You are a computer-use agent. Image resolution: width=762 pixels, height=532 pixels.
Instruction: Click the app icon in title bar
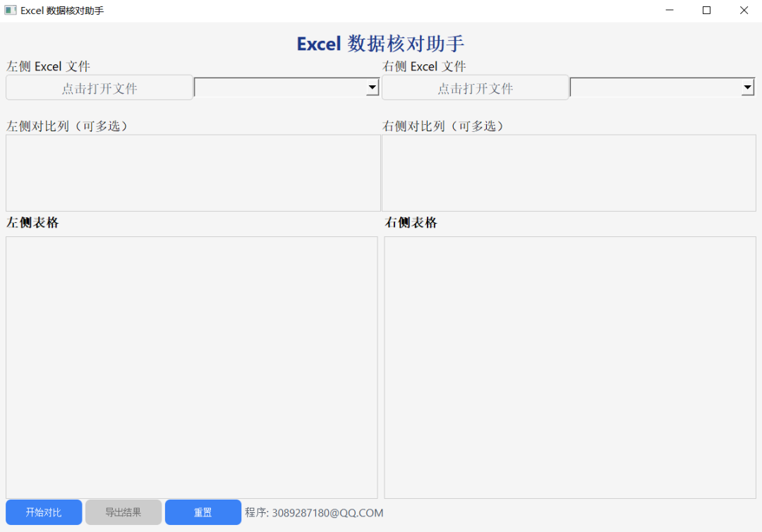(10, 10)
